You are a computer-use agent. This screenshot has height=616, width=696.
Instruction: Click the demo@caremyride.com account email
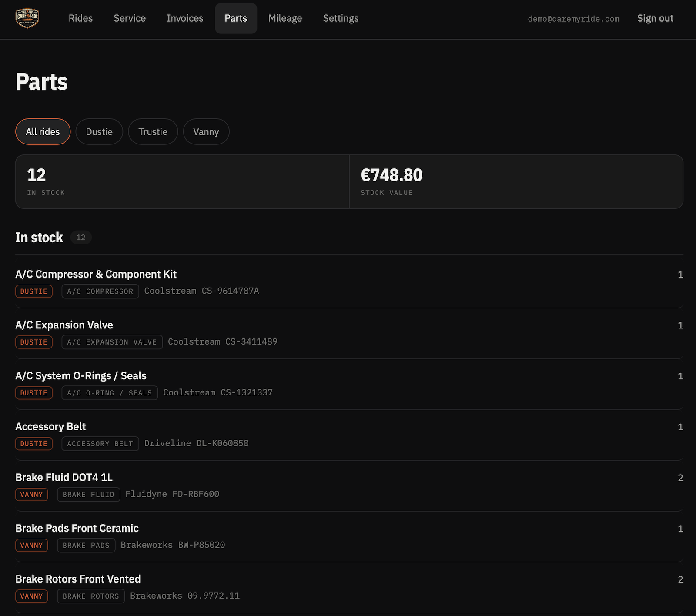tap(573, 19)
